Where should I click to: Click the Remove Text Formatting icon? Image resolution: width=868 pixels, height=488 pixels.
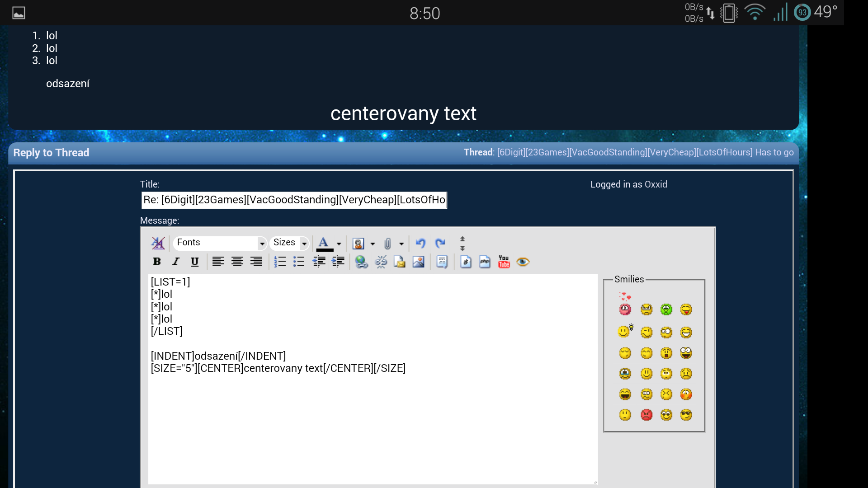point(158,243)
